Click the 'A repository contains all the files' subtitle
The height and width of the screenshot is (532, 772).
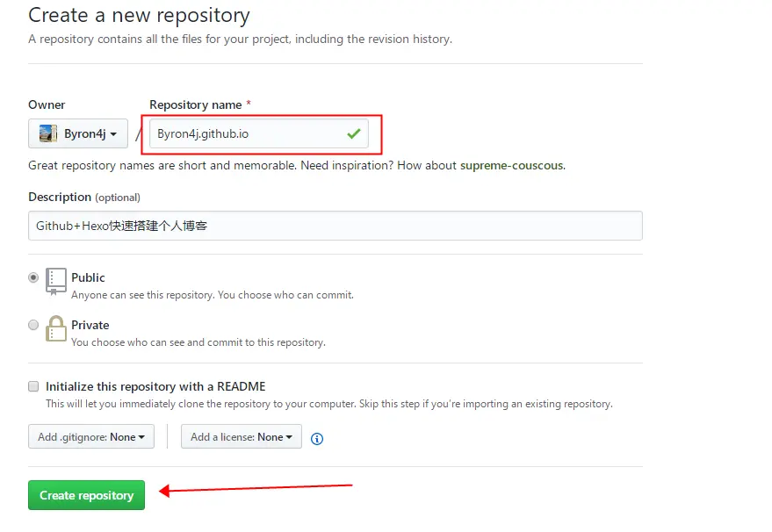tap(241, 39)
